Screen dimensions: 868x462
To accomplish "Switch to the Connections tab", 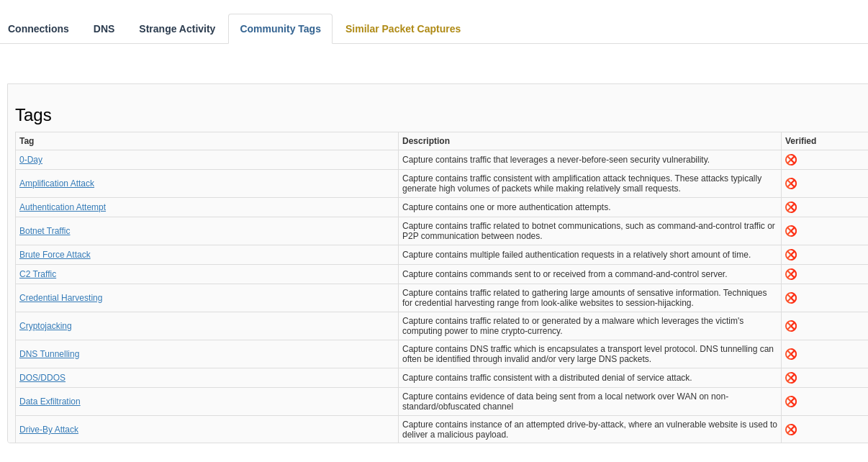I will [x=38, y=29].
